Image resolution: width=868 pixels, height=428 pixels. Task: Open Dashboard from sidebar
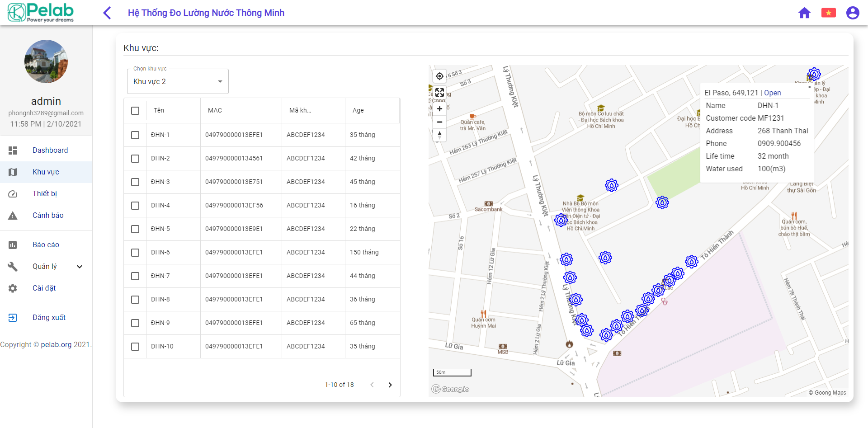(50, 151)
